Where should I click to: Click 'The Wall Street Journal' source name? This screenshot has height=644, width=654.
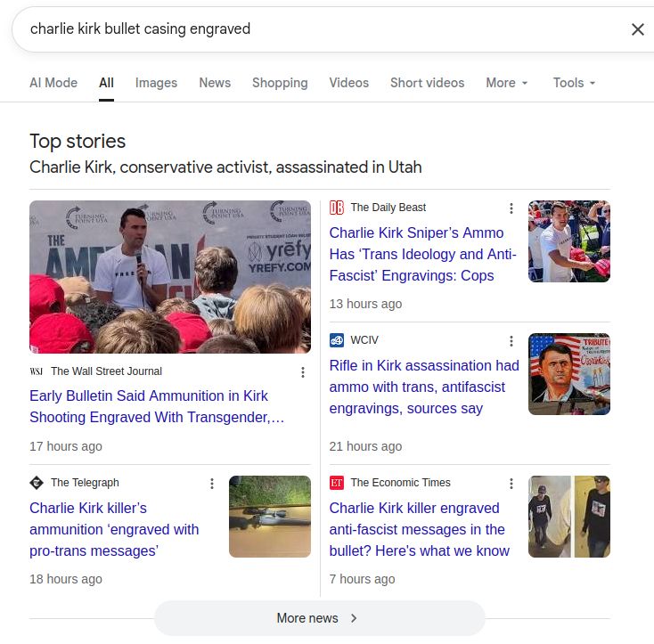point(106,371)
